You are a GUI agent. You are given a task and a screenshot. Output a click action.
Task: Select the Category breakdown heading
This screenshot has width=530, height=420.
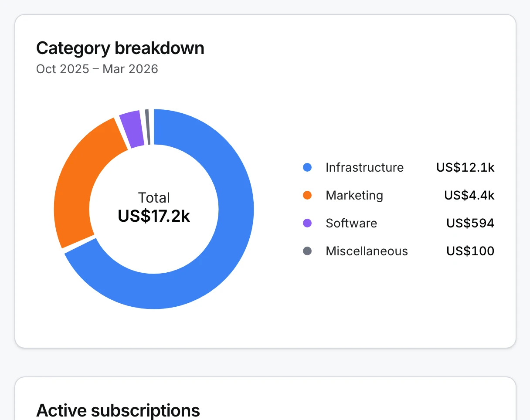tap(121, 48)
